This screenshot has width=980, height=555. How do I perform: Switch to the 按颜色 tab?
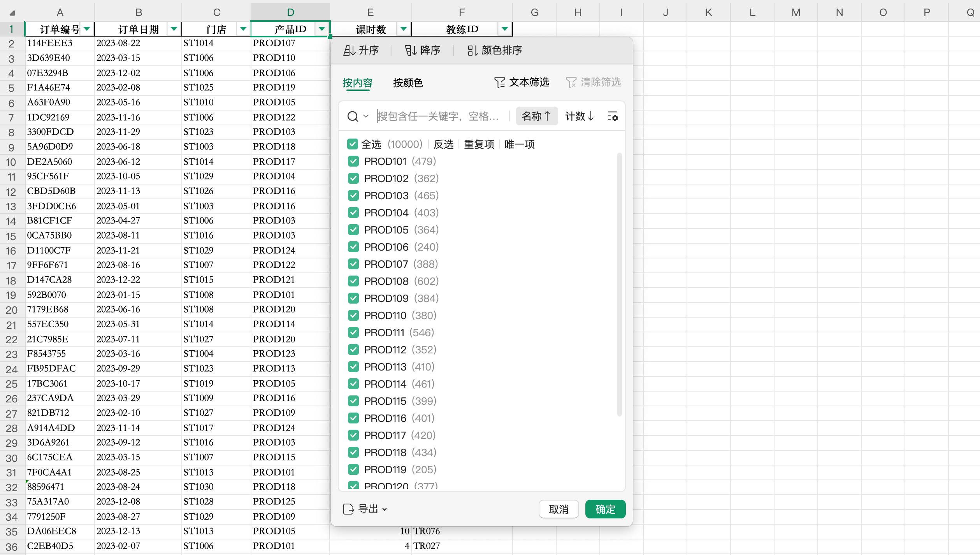pos(408,83)
